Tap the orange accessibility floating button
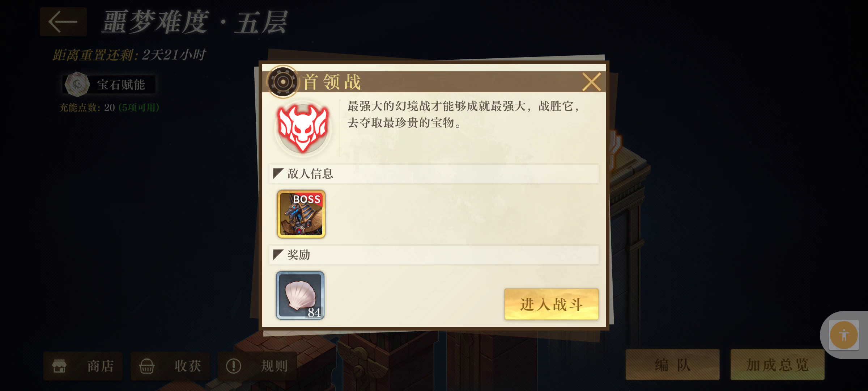Screen dimensions: 868x391 844,335
